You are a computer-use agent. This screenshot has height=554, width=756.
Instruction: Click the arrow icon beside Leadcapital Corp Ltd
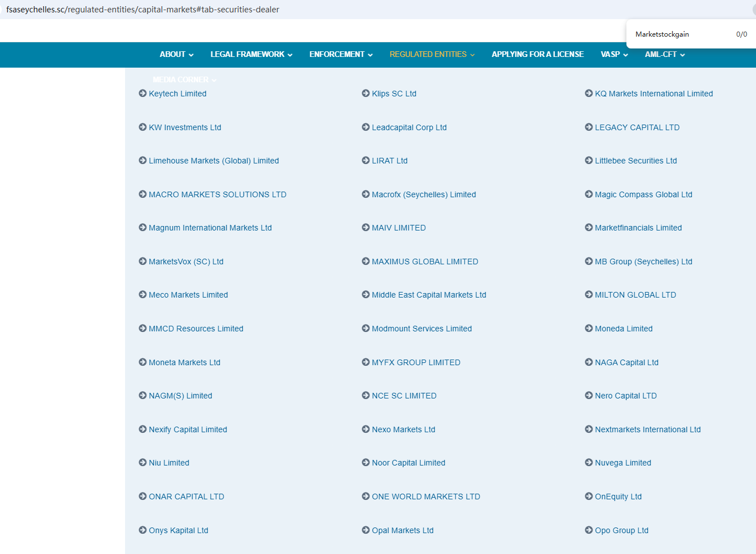(x=366, y=127)
